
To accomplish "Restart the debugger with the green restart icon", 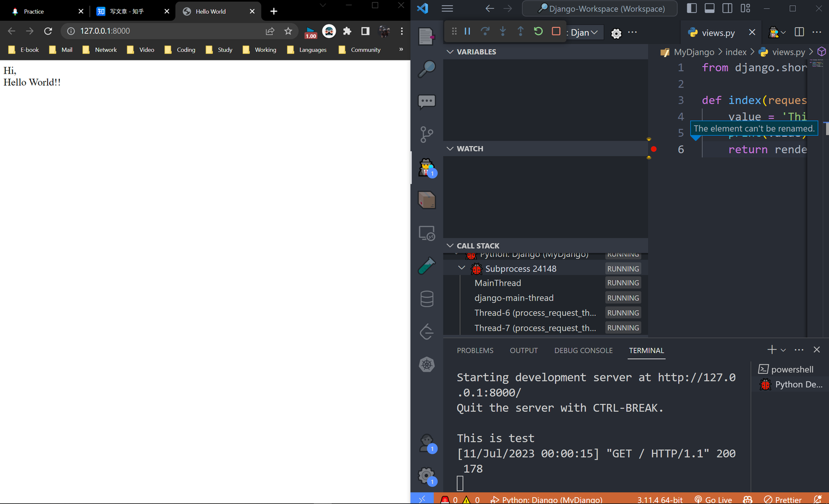I will pos(538,31).
